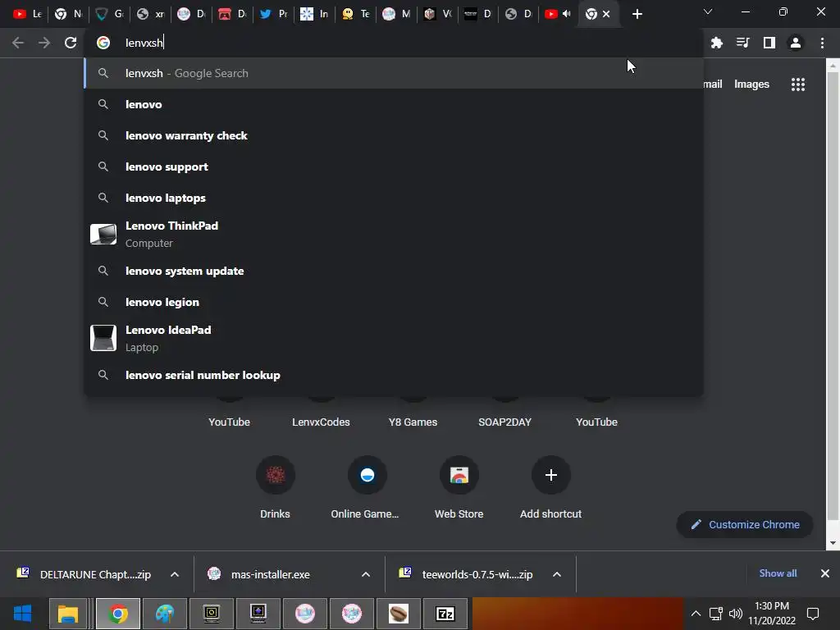Open the Images link
840x630 pixels.
(x=751, y=84)
